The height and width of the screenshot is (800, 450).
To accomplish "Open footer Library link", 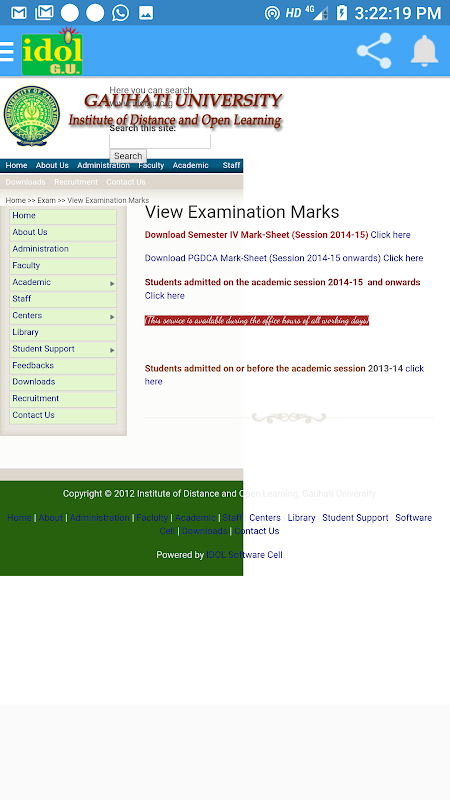I will (x=302, y=518).
